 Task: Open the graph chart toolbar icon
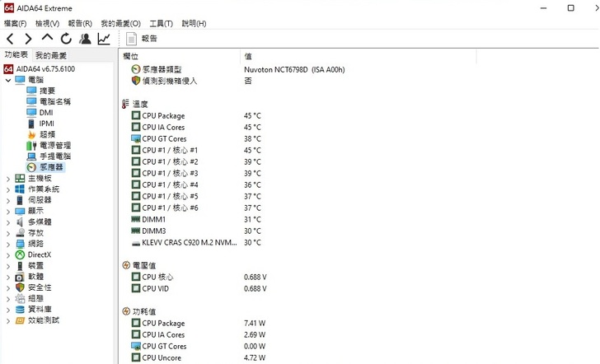coord(104,39)
